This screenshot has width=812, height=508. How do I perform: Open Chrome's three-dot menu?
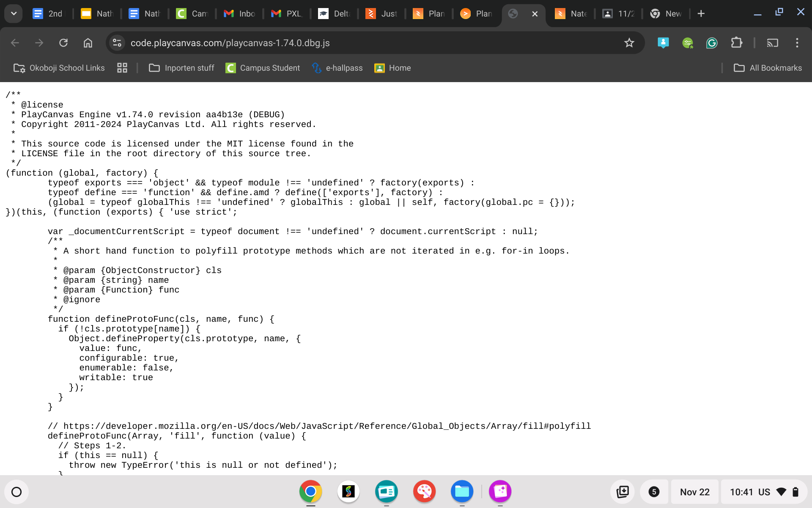tap(797, 43)
